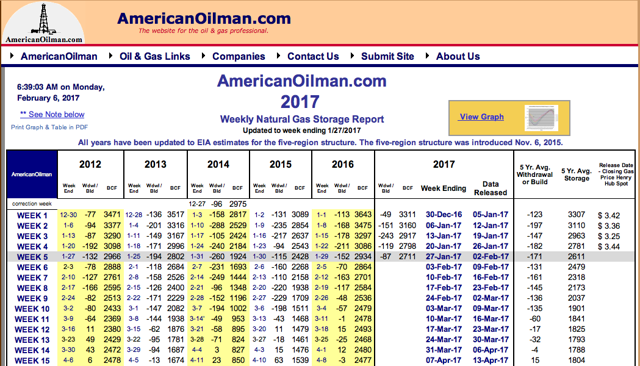Click the Weekly Natural Gas Storage Report heading
The height and width of the screenshot is (366, 640).
(x=302, y=119)
